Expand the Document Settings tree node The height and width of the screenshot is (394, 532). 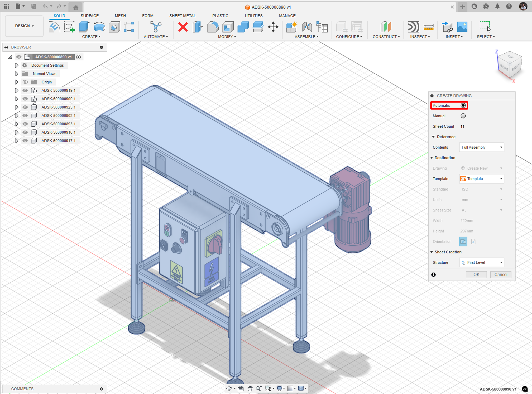pyautogui.click(x=16, y=65)
